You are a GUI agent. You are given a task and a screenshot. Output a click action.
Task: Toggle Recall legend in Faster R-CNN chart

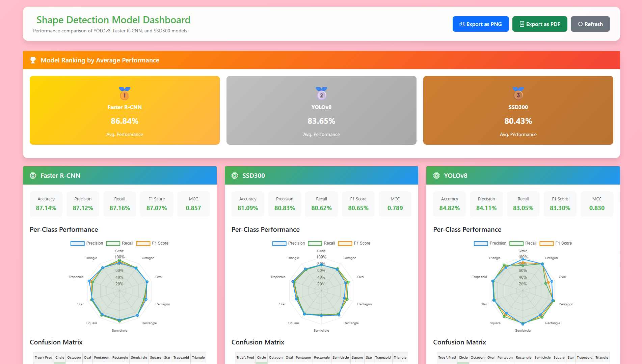119,243
